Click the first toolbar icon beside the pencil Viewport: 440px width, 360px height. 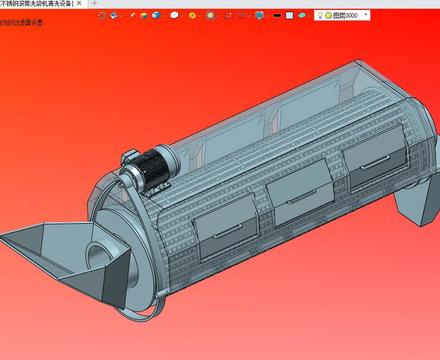(x=102, y=15)
